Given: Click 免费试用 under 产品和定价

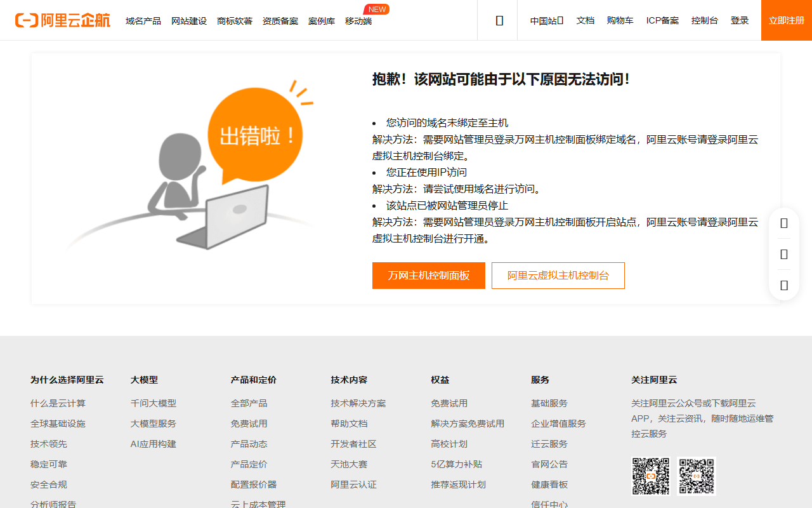Looking at the screenshot, I should click(249, 424).
